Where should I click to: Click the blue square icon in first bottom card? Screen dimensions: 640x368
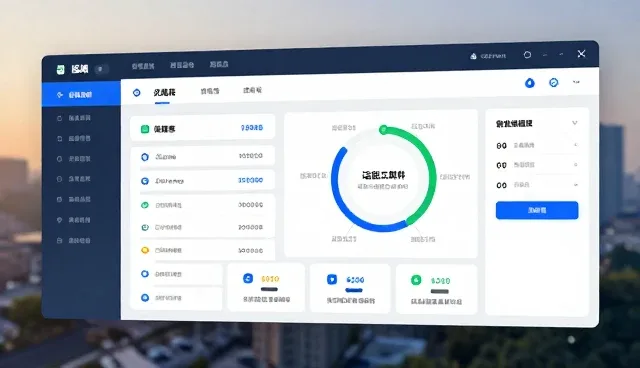[248, 278]
